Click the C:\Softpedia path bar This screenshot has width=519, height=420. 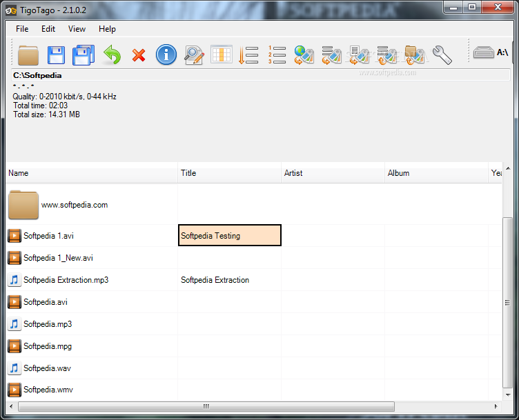tap(260, 75)
